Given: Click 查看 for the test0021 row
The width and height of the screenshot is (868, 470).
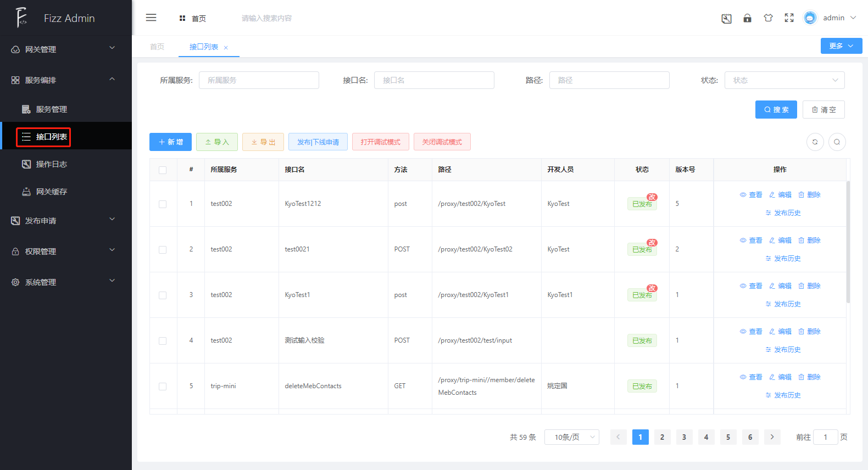Looking at the screenshot, I should tap(751, 240).
